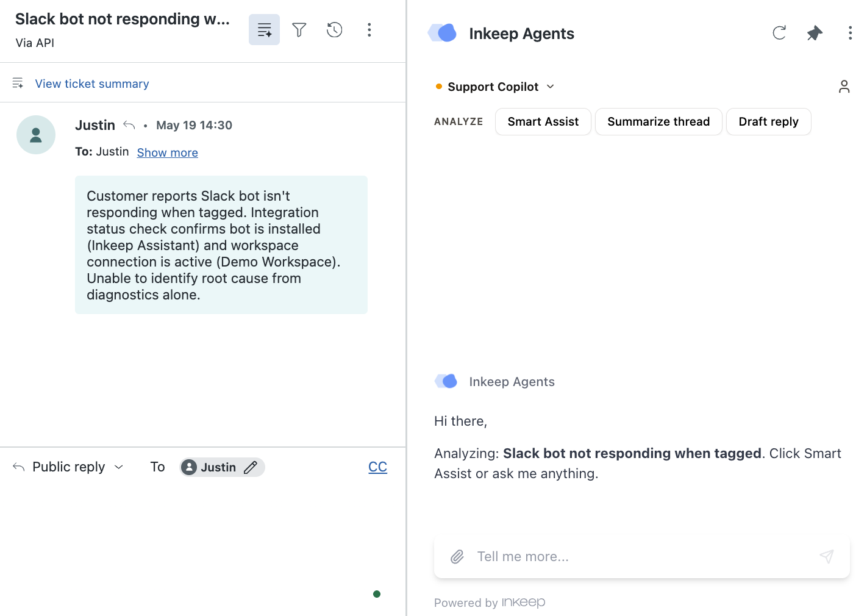This screenshot has width=867, height=616.
Task: Click the green status dot in reply editor
Action: (377, 594)
